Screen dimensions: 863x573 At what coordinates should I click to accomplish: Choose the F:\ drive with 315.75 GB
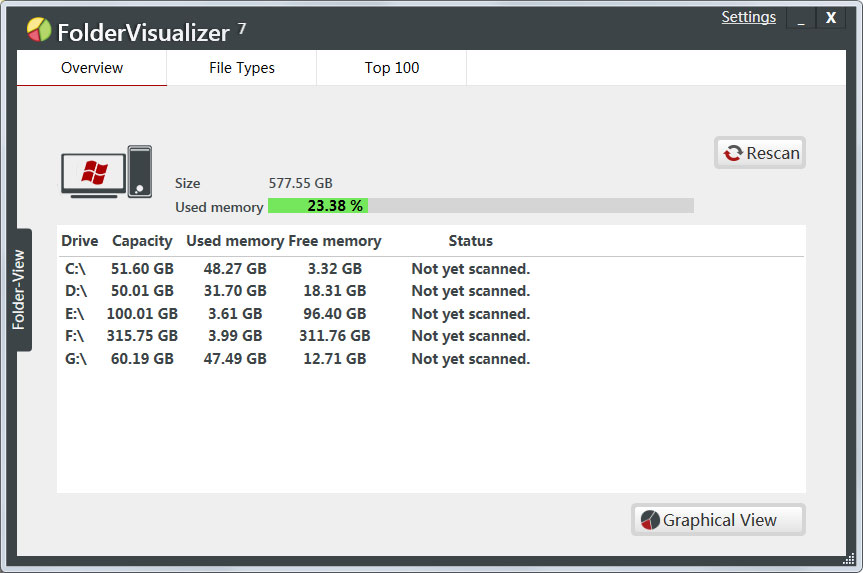click(431, 336)
